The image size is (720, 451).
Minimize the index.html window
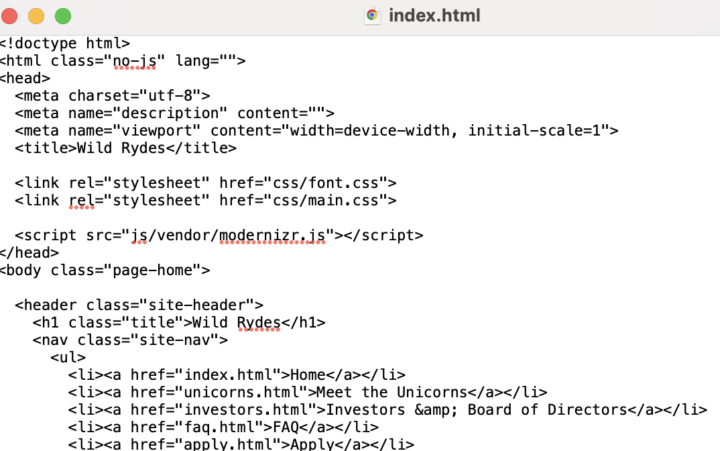[37, 15]
